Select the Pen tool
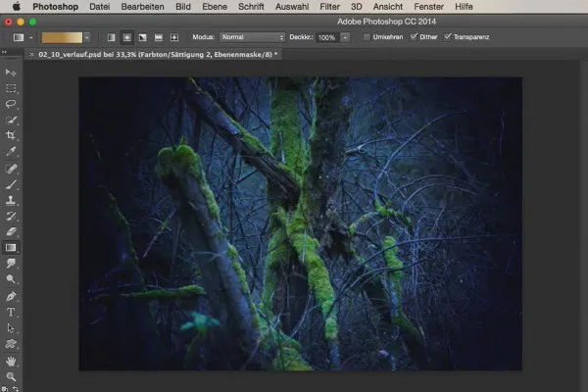 coord(11,296)
